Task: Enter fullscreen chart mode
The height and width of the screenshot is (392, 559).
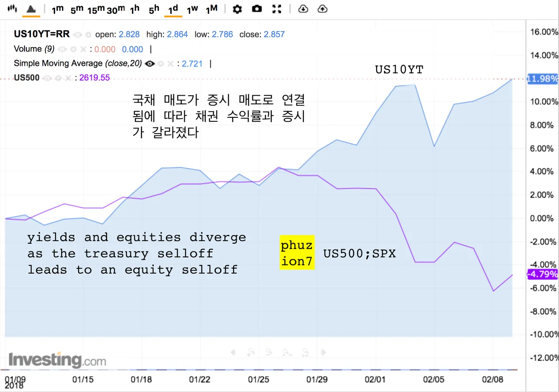Action: (276, 9)
